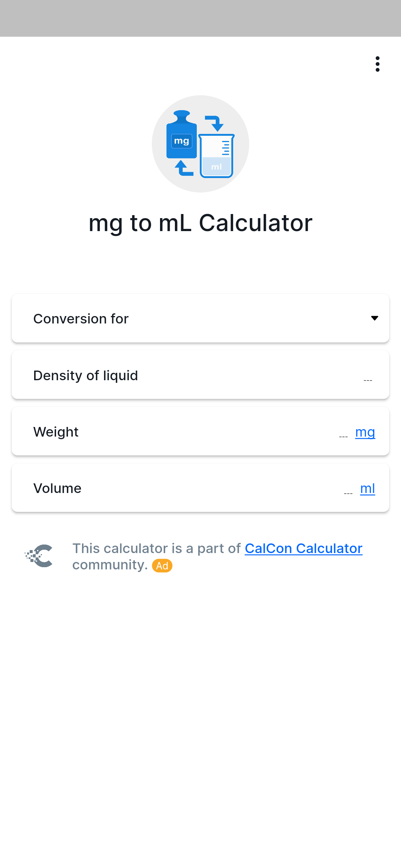Click the CalCon C logo icon
This screenshot has height=868, width=401.
[x=39, y=556]
